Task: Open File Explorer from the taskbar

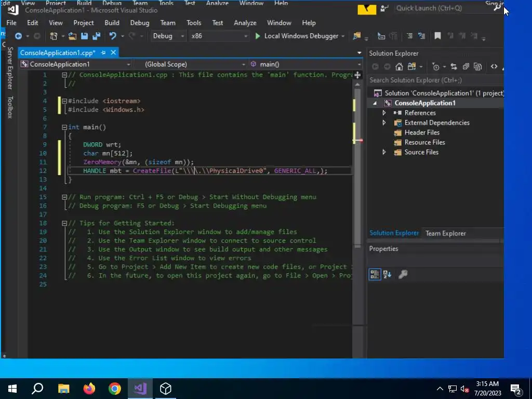Action: click(x=63, y=389)
